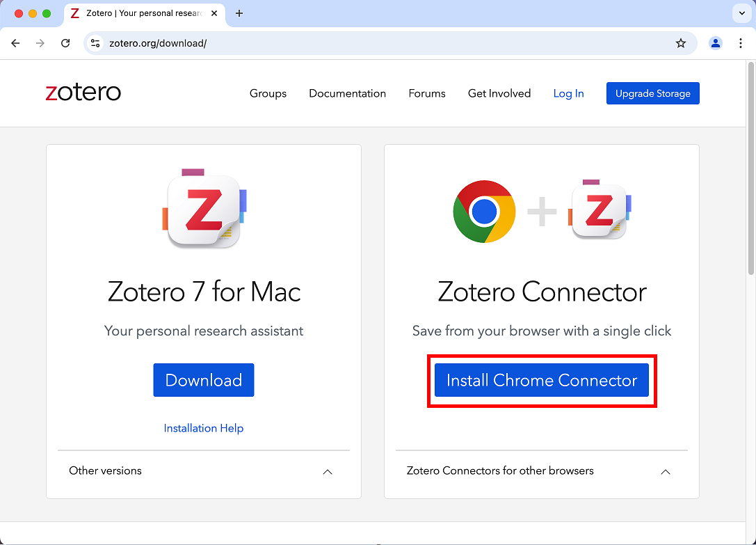Click the browser forward arrow

tap(40, 43)
